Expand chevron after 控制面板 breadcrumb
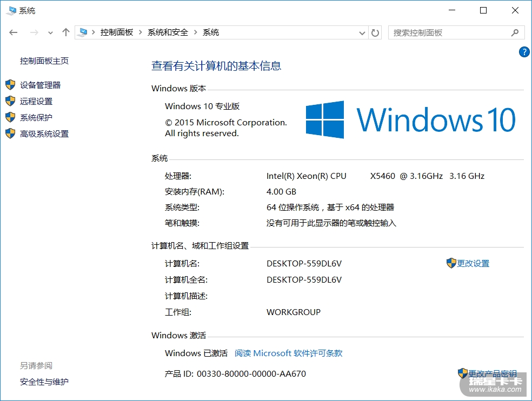This screenshot has height=401, width=532. (x=140, y=32)
